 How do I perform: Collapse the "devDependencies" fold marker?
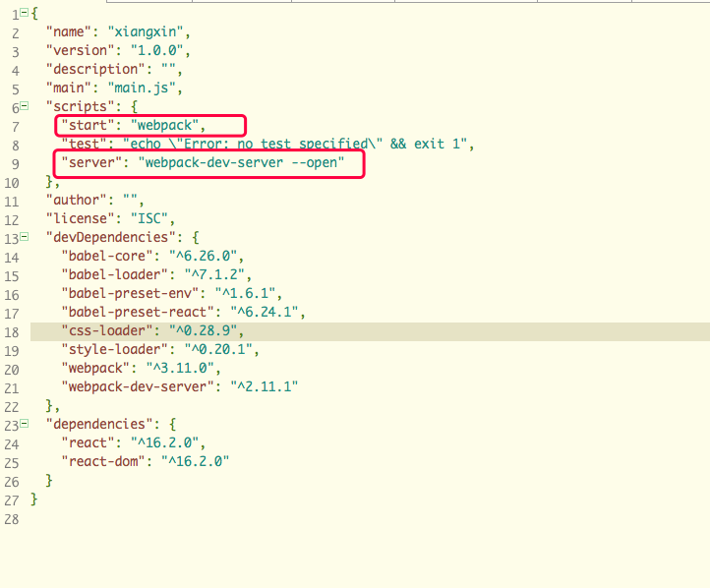point(24,237)
